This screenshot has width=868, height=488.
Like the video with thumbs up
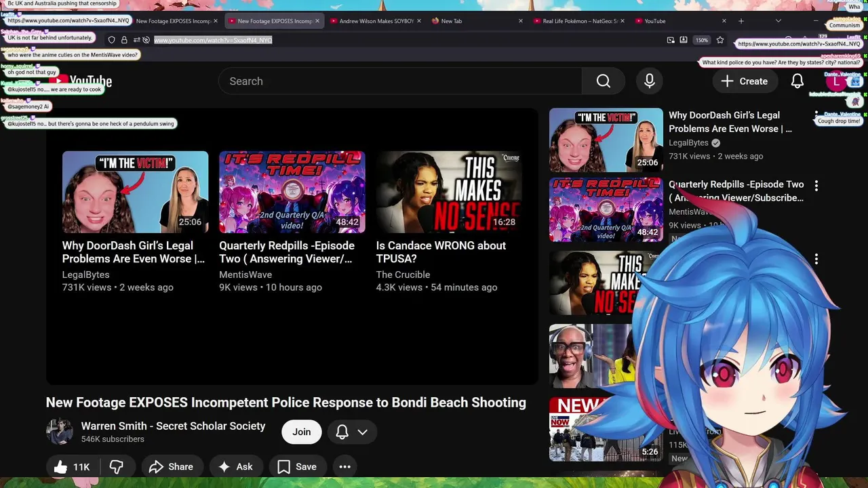[72, 467]
